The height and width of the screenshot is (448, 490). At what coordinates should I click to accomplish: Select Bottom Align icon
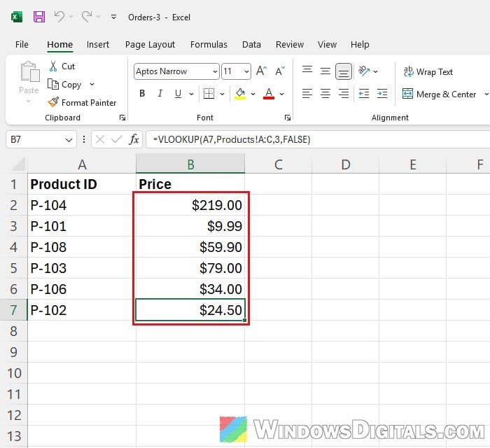[344, 71]
